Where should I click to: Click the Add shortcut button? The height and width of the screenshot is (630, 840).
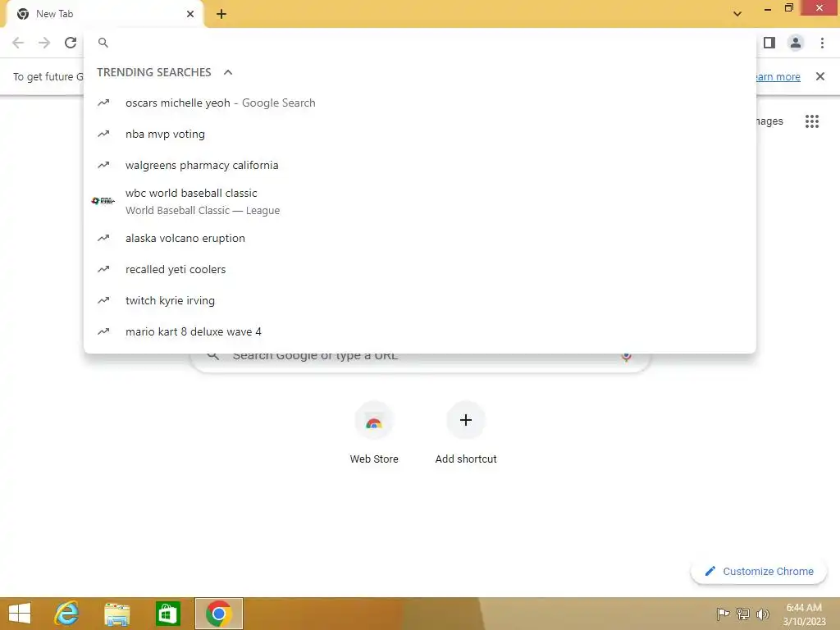466,433
